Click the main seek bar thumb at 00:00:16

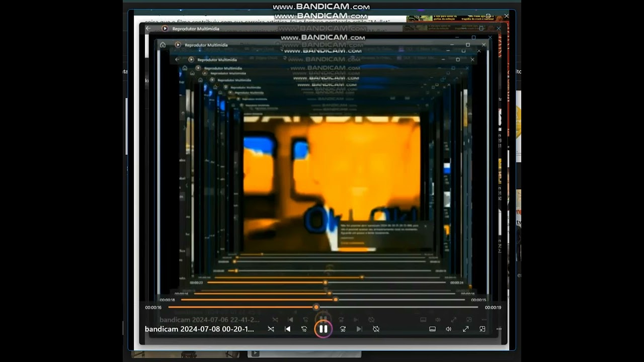pyautogui.click(x=316, y=307)
